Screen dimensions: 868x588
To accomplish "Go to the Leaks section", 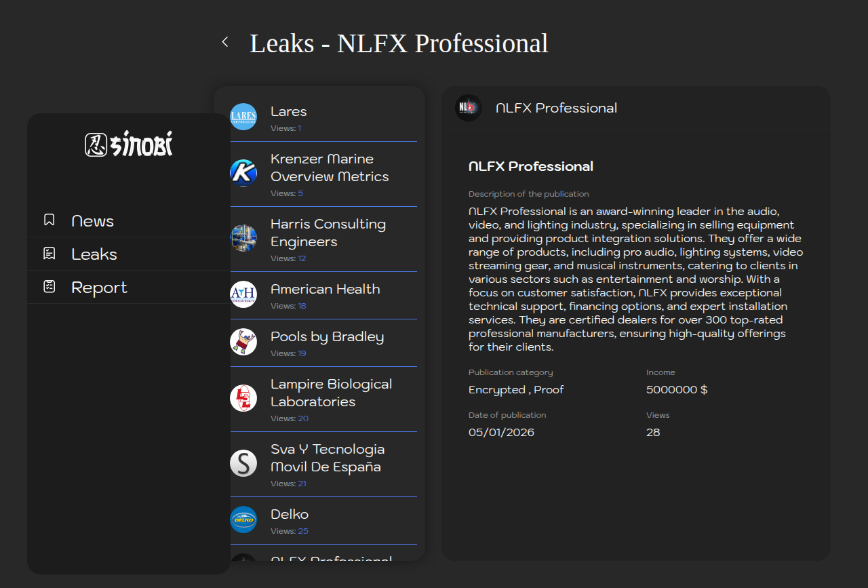I will (x=94, y=254).
